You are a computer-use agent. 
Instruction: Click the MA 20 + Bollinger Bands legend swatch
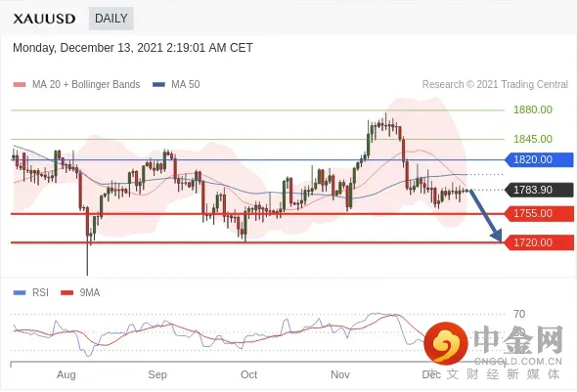pos(20,85)
